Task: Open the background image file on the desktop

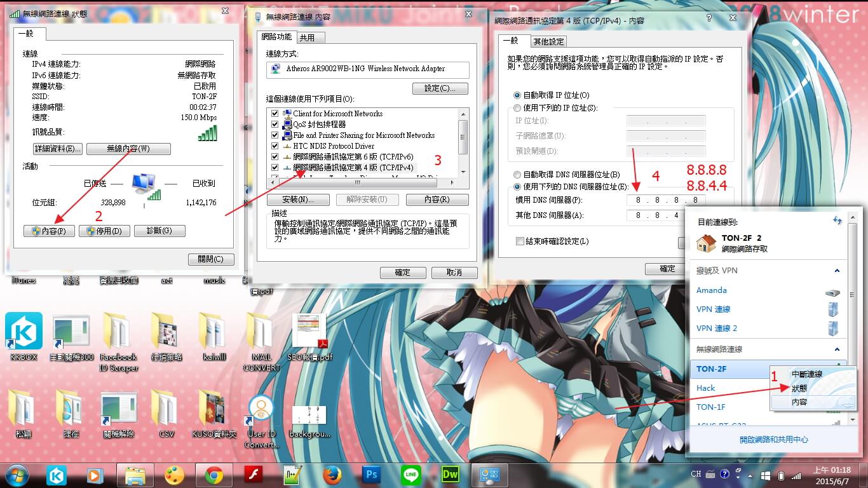Action: click(x=309, y=421)
